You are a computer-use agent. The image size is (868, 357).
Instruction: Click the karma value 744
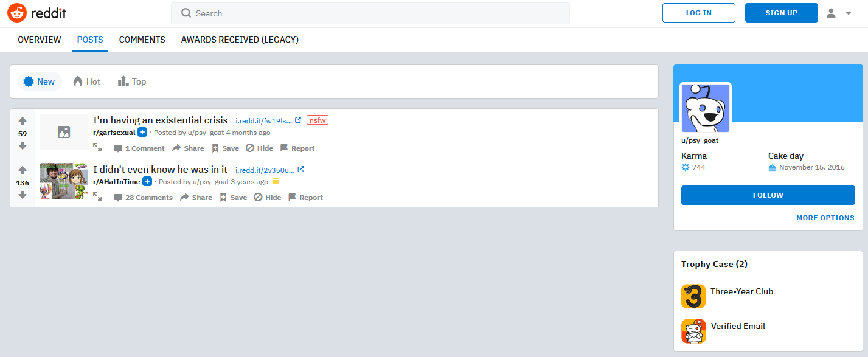coord(698,167)
